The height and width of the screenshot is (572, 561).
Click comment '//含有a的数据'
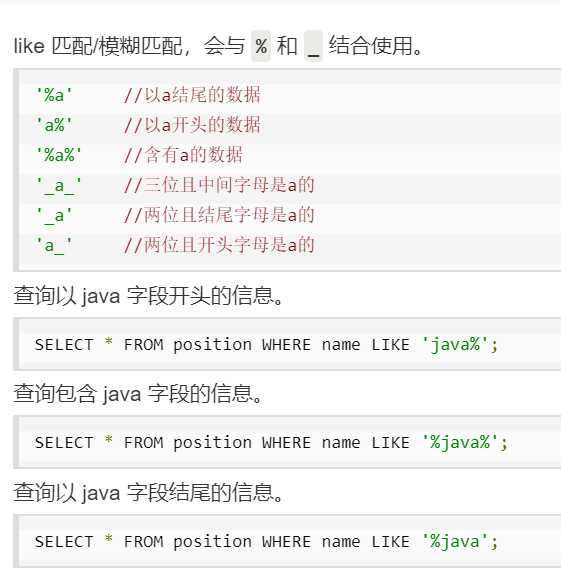click(183, 155)
